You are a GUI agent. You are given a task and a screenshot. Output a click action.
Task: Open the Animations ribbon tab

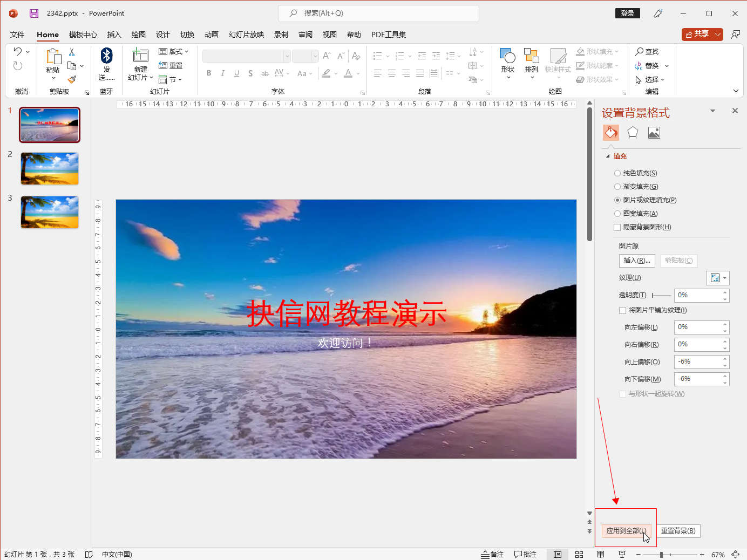[211, 35]
